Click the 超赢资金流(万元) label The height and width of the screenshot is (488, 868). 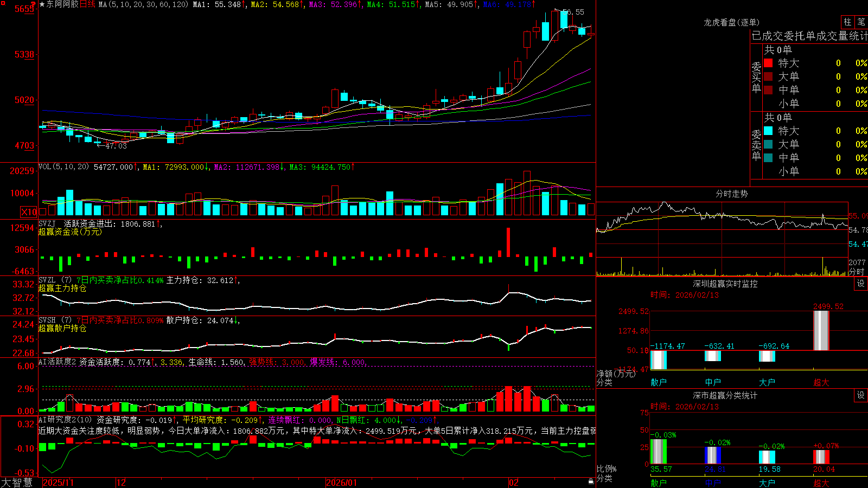pyautogui.click(x=70, y=232)
